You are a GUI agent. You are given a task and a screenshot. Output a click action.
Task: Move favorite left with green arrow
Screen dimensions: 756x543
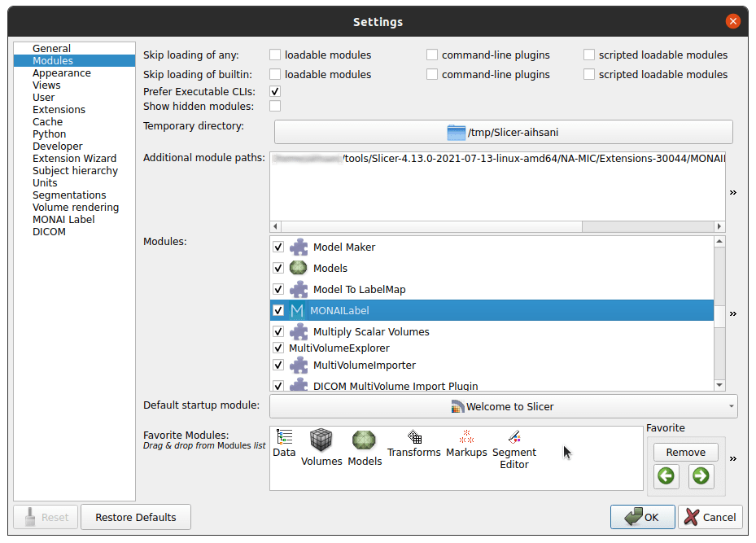coord(666,476)
